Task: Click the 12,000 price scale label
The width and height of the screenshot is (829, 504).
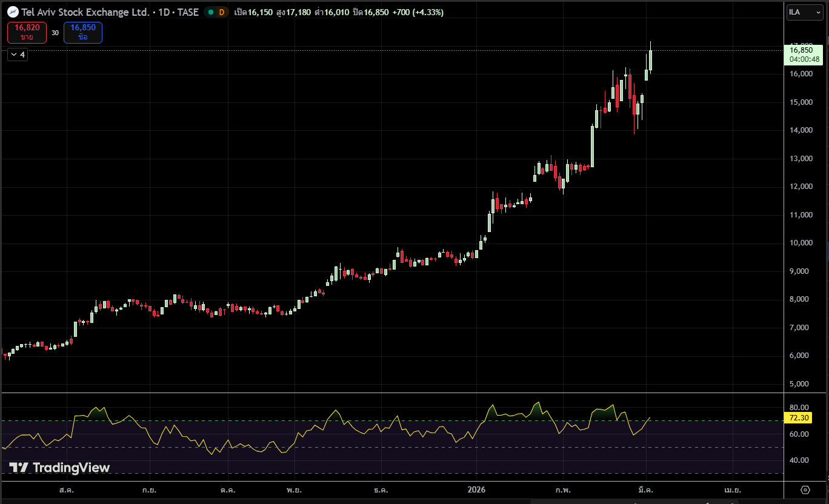Action: pyautogui.click(x=801, y=187)
